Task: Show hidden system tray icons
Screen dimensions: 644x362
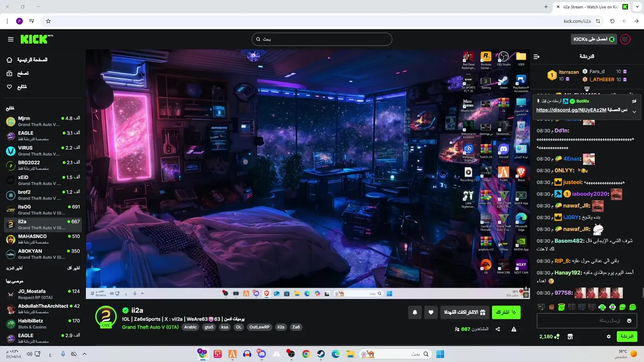Action: pyautogui.click(x=84, y=354)
